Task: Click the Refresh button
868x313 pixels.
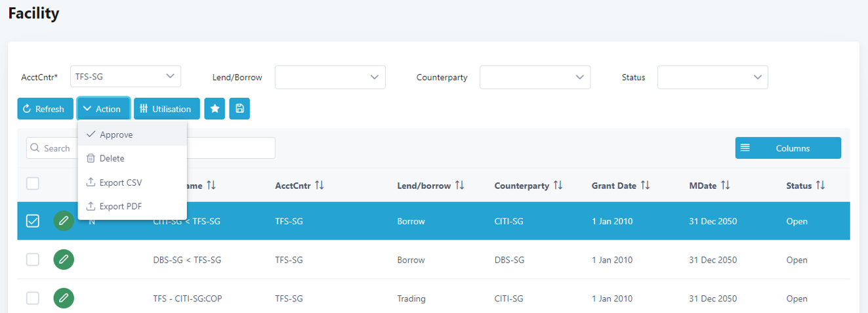Action: pyautogui.click(x=45, y=109)
